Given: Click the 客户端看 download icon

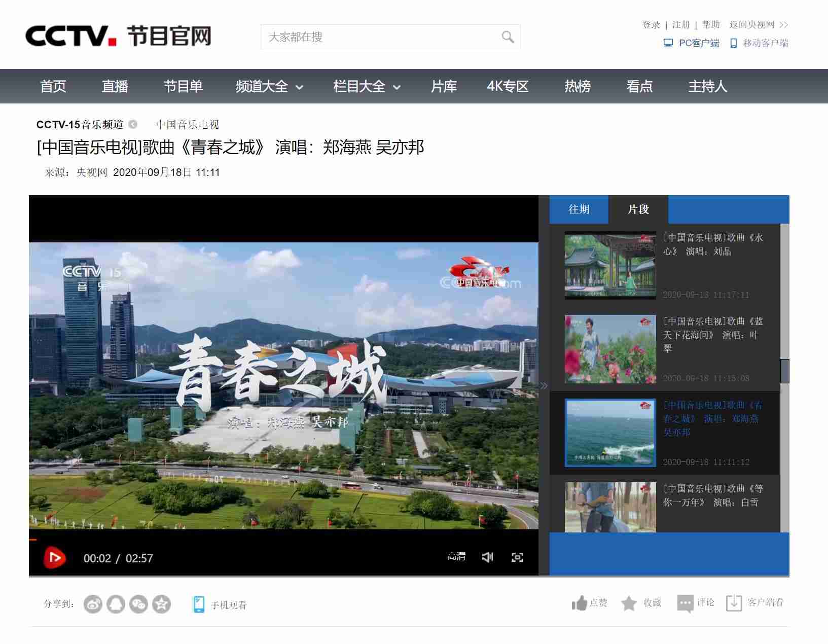Looking at the screenshot, I should coord(734,603).
